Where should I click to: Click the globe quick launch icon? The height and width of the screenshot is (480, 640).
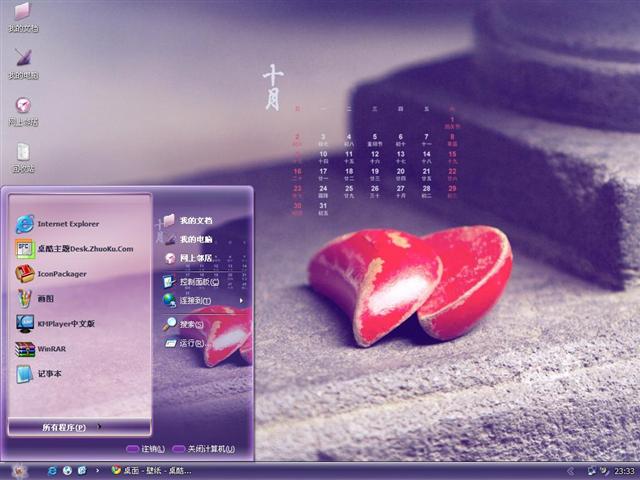[x=67, y=471]
